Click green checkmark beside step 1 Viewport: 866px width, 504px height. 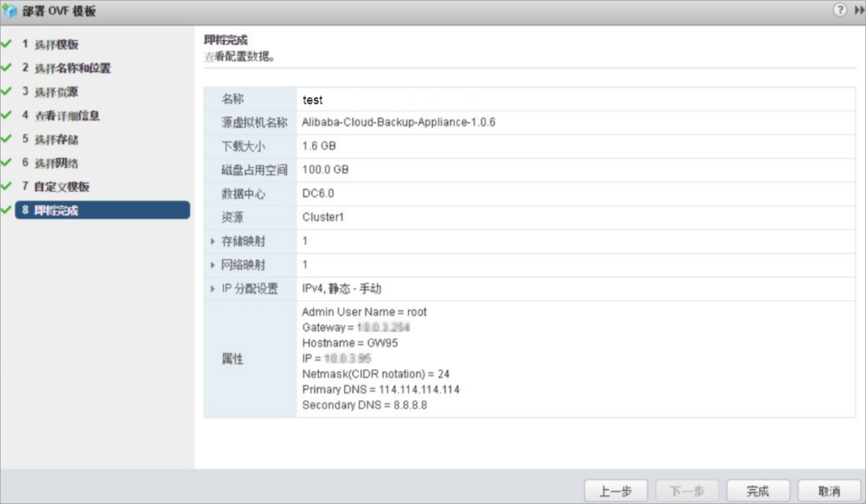[7, 44]
